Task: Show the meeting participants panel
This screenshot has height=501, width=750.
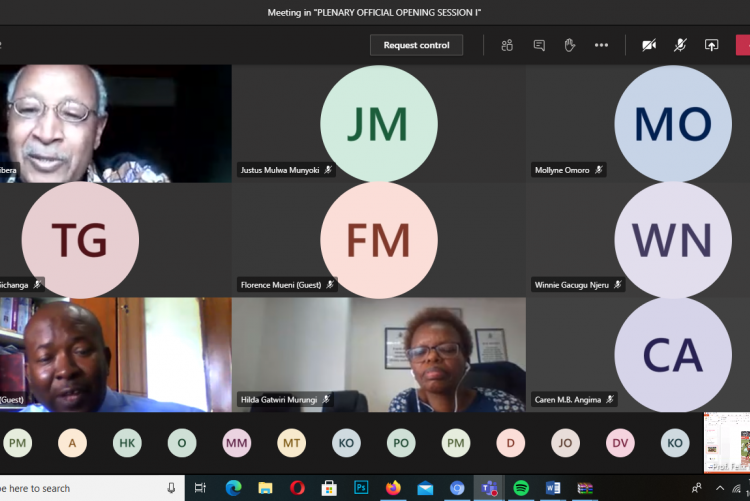Action: tap(507, 45)
